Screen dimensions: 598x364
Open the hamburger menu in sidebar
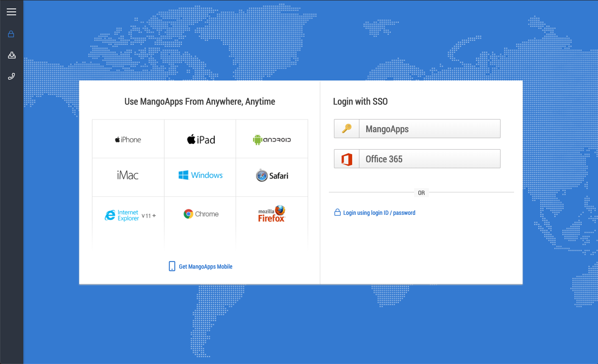(x=11, y=12)
